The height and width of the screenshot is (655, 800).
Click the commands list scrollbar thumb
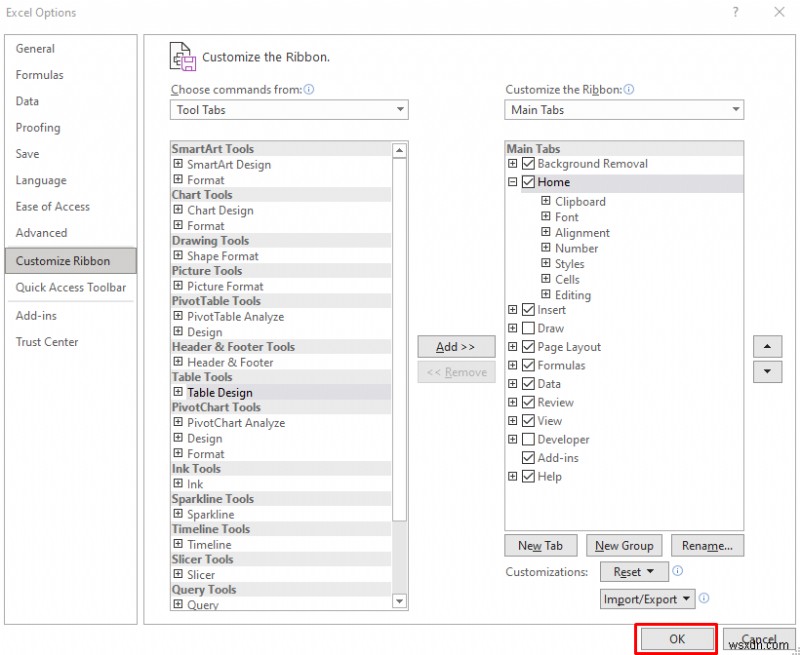point(399,340)
